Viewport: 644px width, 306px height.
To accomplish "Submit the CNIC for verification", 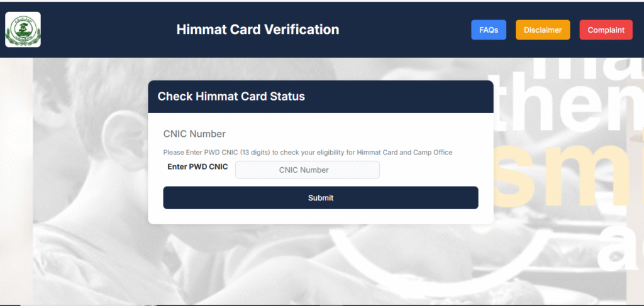I will 320,198.
